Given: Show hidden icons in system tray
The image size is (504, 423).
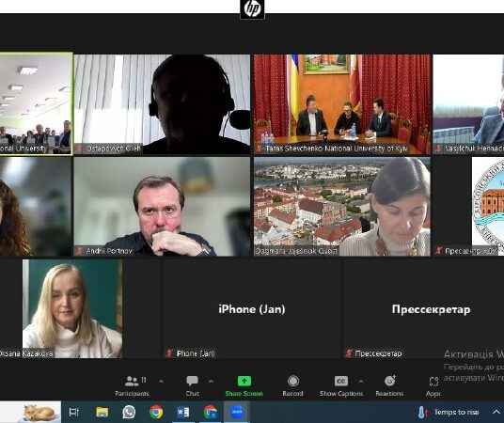Looking at the screenshot, I should pos(496,412).
